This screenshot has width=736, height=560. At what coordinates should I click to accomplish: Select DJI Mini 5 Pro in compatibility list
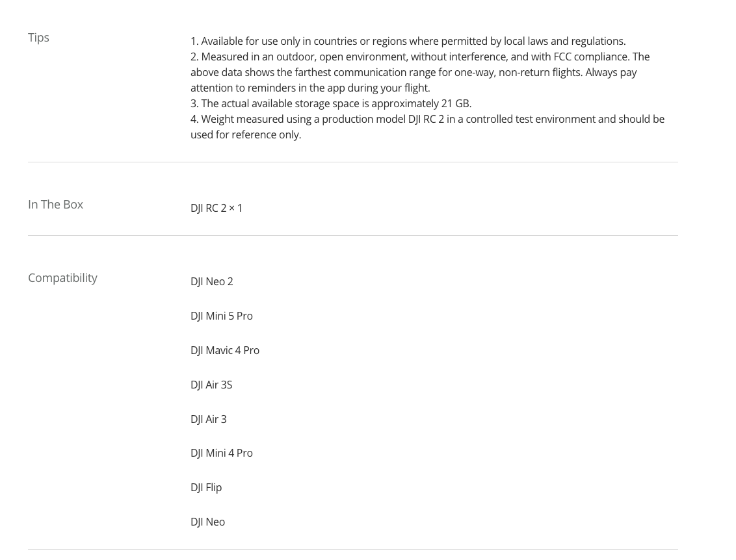pos(222,316)
